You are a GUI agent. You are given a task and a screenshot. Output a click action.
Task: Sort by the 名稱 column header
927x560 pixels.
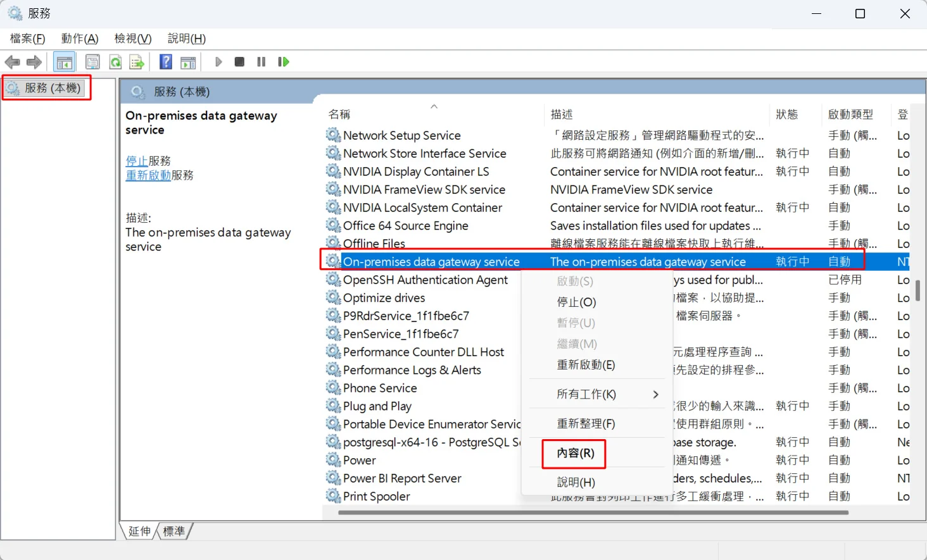click(x=434, y=114)
